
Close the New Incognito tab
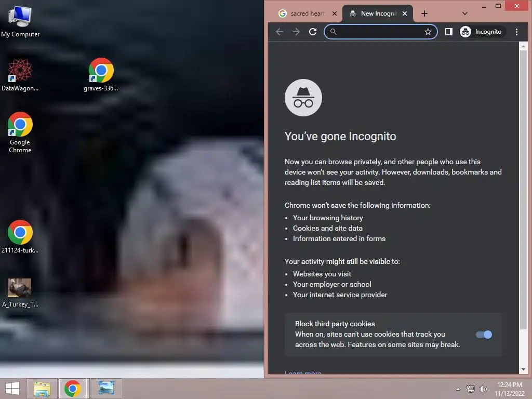point(404,14)
